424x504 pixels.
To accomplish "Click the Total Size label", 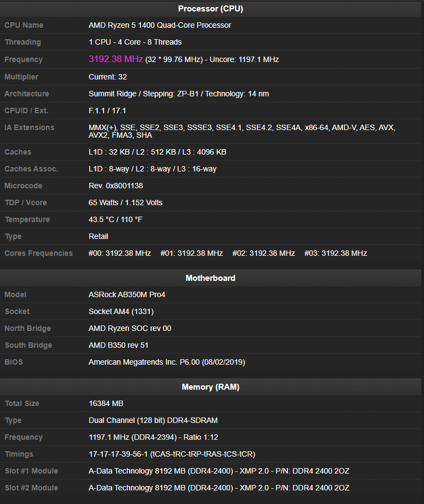I will coord(22,404).
